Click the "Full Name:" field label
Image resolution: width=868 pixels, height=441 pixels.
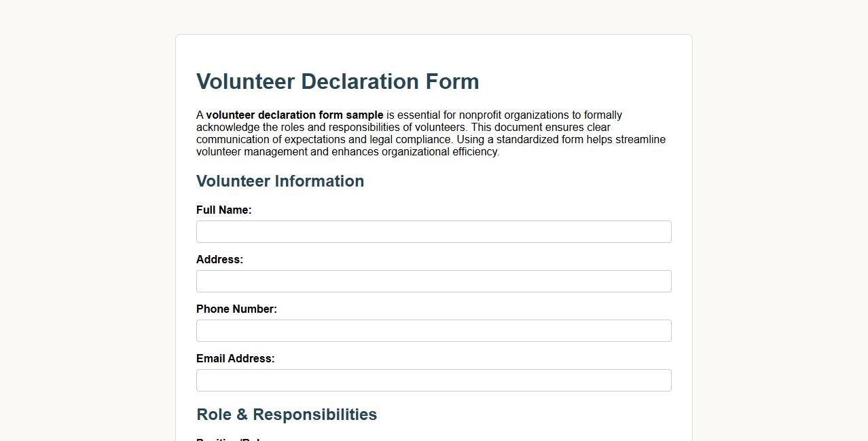pyautogui.click(x=223, y=210)
